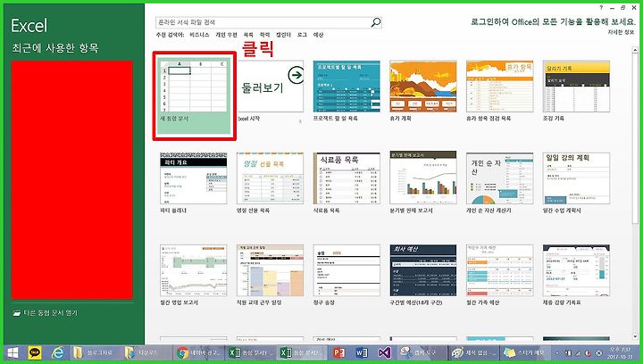Screen dimensions: 643x364
Task: Click the 목록 suggested search link
Action: tap(248, 35)
